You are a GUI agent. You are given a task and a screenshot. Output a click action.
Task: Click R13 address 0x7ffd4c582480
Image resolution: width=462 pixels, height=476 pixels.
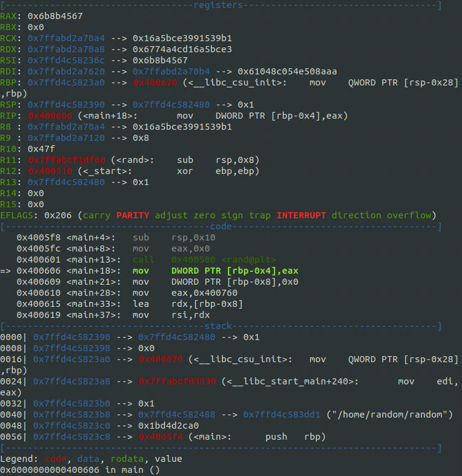click(66, 182)
